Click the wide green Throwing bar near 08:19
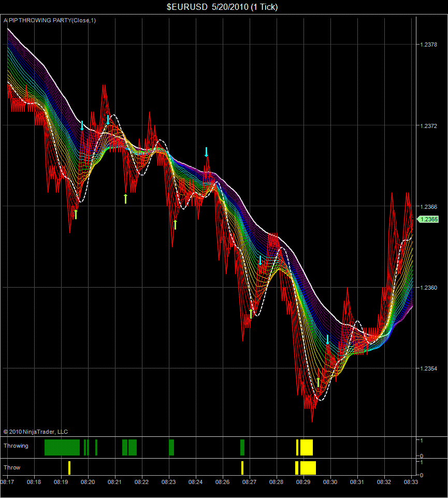The image size is (448, 498). pos(62,448)
